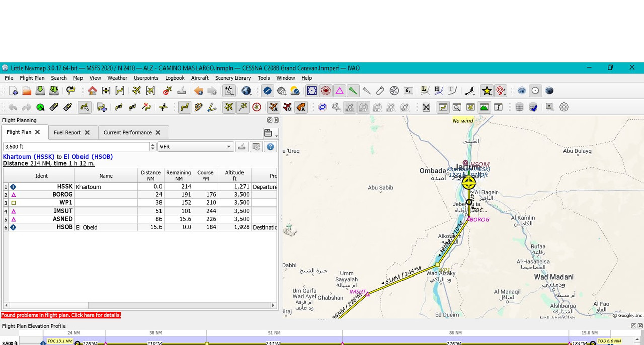Open the globe map projection icon
Screen dimensions: 644x345
(x=246, y=91)
